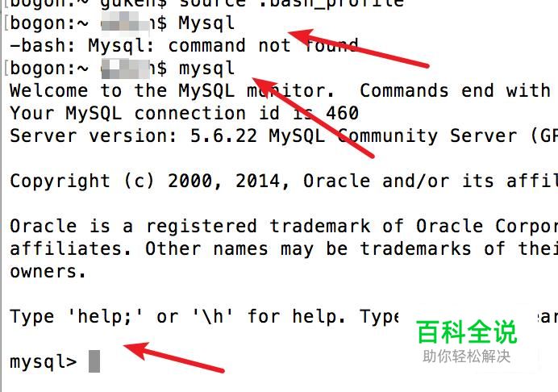558x392 pixels.
Task: Click the mysql> prompt text
Action: pyautogui.click(x=44, y=362)
